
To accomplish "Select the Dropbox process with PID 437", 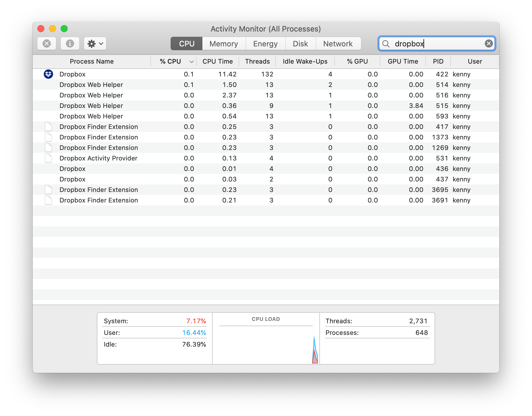I will click(266, 179).
